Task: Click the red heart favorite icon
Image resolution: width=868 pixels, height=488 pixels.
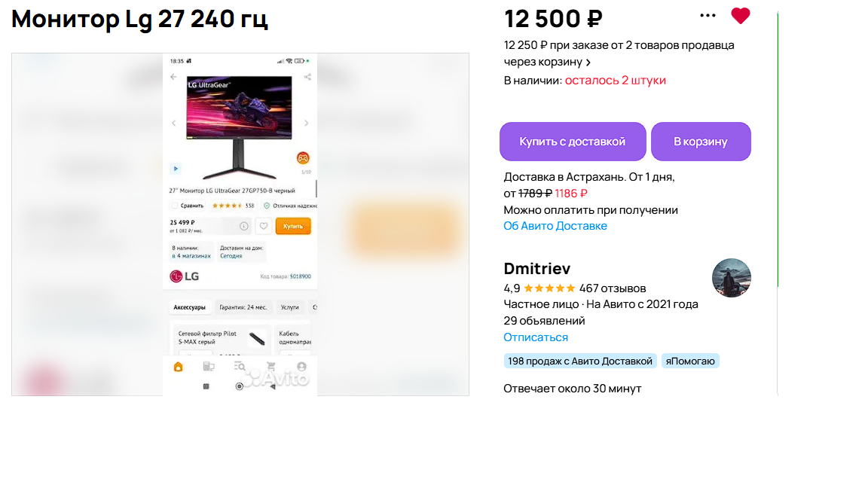Action: pyautogui.click(x=741, y=16)
